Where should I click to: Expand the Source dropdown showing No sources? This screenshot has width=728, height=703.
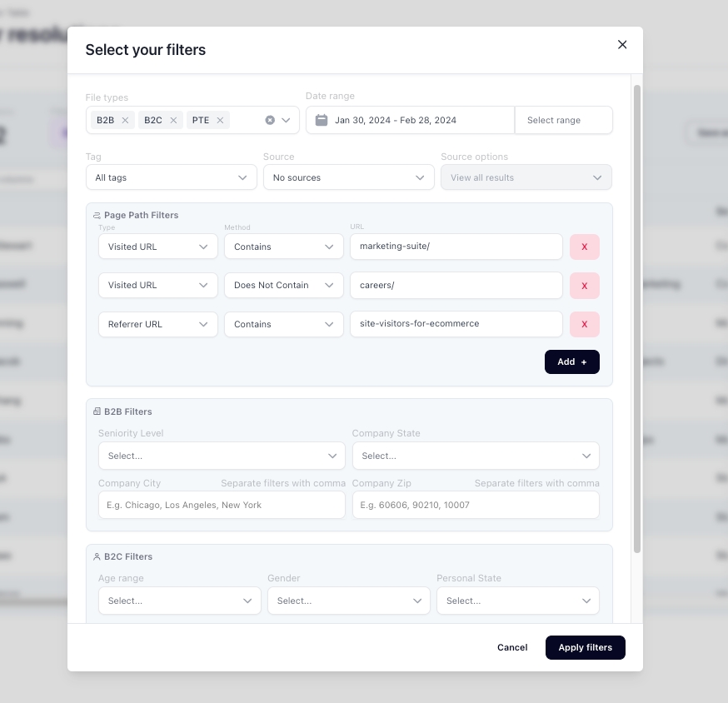pos(348,177)
